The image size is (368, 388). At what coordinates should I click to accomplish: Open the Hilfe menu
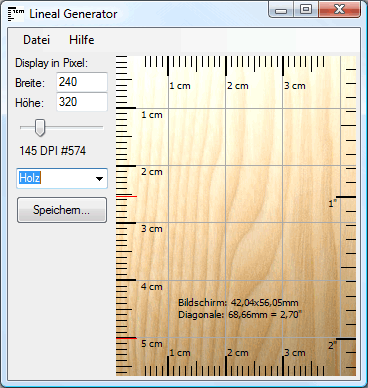coord(81,40)
